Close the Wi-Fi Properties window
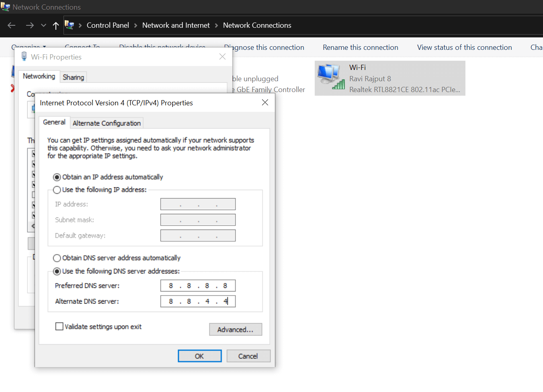This screenshot has height=392, width=543. click(x=222, y=57)
